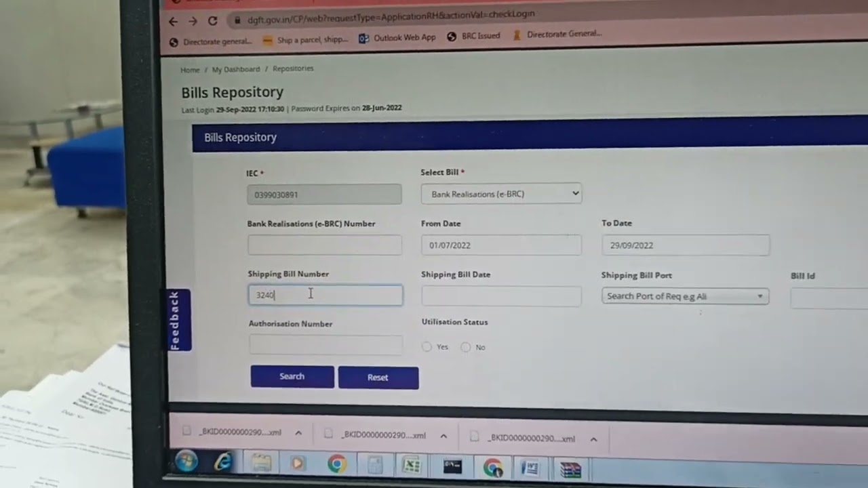The width and height of the screenshot is (868, 488).
Task: Open Windows Explorer folder in taskbar
Action: tap(261, 464)
